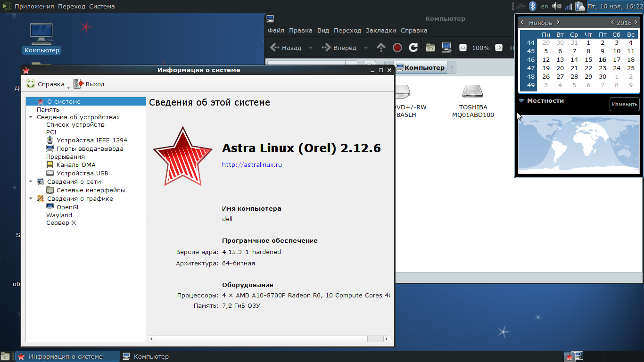Open the Приложения menu in top panel
This screenshot has width=644, height=362.
[x=34, y=6]
